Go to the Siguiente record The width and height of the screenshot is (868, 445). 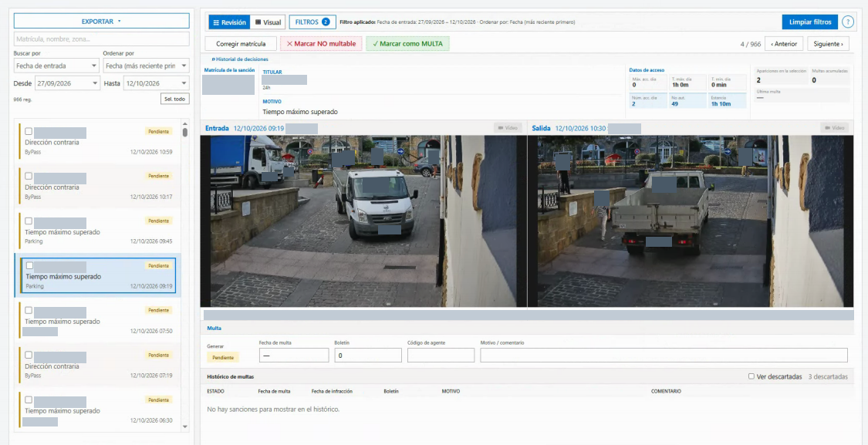click(828, 44)
